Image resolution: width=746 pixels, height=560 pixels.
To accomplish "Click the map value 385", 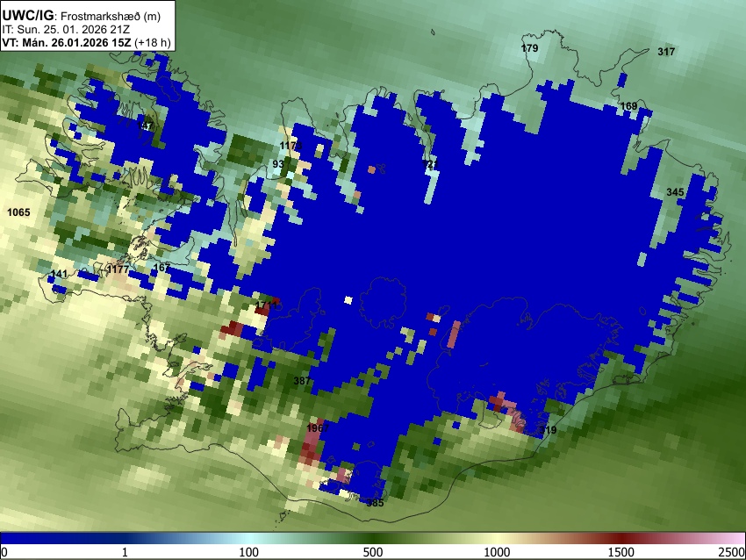I will (x=375, y=503).
